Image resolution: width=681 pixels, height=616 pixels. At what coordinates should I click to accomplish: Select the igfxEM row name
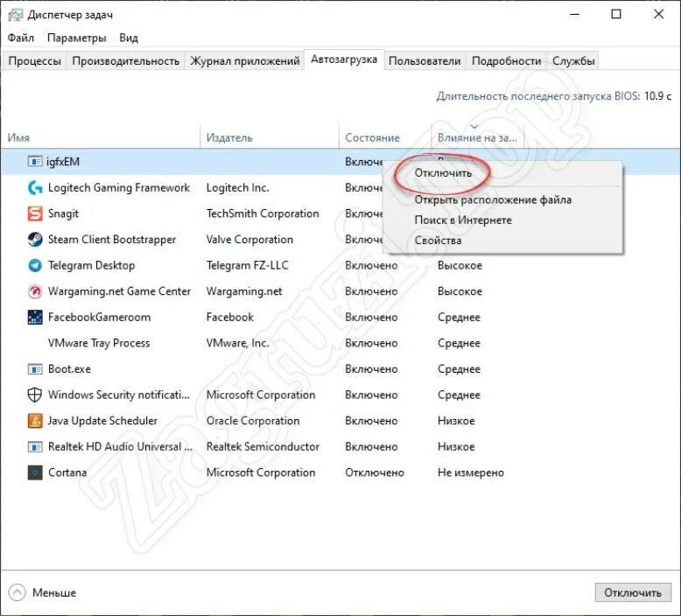63,162
